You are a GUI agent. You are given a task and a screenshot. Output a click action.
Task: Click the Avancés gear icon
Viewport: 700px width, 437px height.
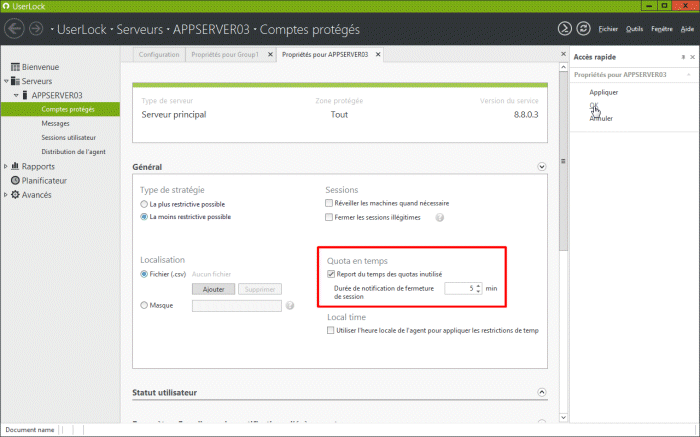click(x=15, y=195)
